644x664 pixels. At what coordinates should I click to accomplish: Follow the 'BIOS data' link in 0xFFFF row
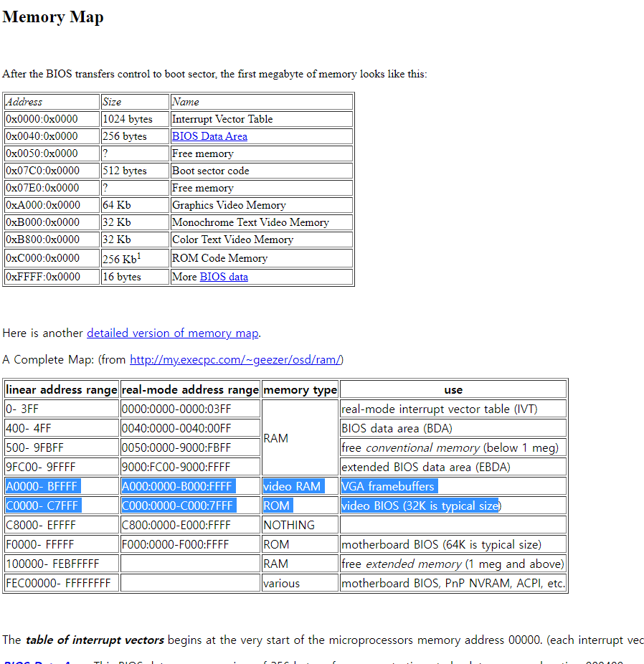(224, 277)
